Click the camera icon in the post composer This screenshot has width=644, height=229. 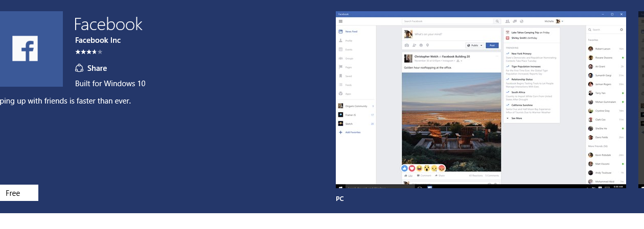tap(407, 45)
